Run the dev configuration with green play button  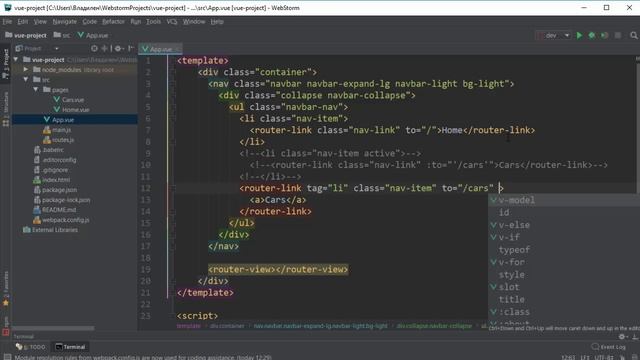579,36
